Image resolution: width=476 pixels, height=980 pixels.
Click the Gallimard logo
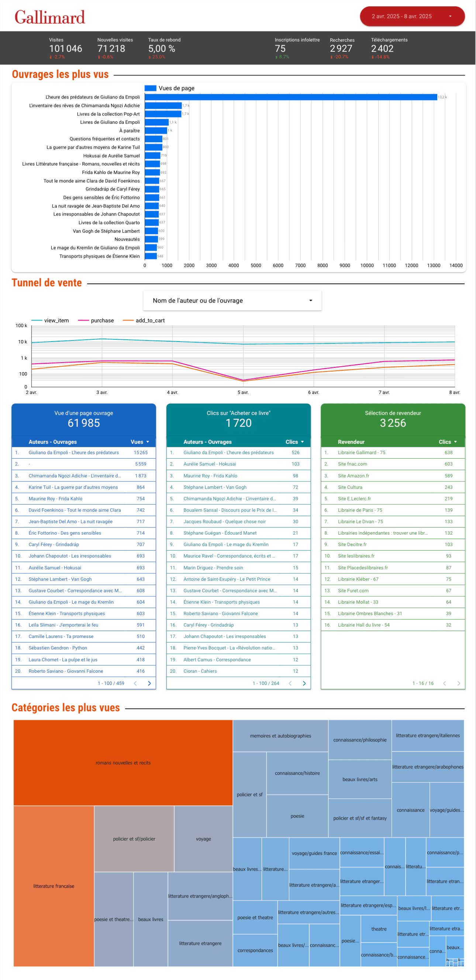pos(50,17)
